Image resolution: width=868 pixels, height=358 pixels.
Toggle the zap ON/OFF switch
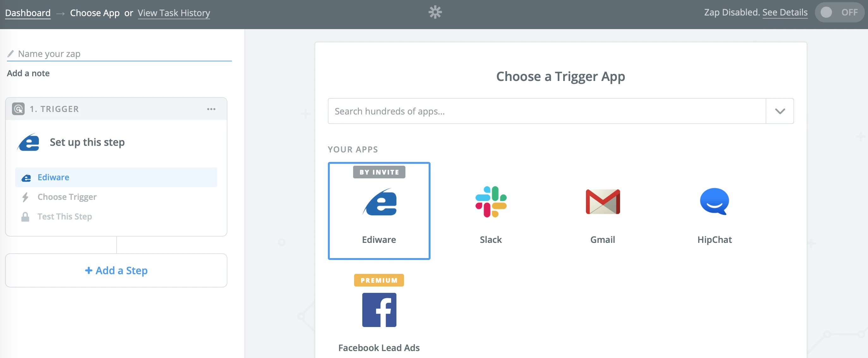pyautogui.click(x=839, y=12)
